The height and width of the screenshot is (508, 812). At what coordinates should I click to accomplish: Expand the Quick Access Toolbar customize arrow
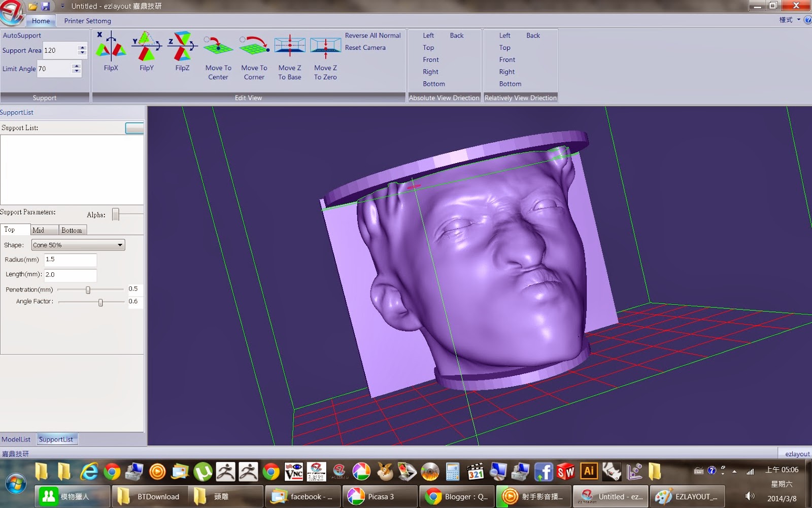click(62, 6)
